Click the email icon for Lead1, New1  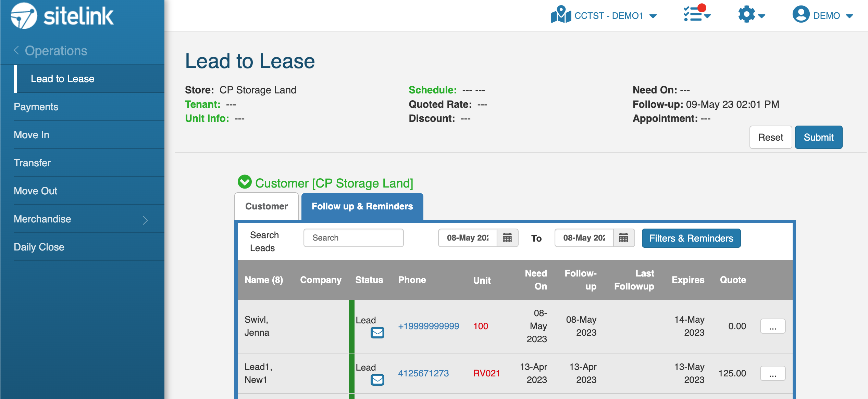(377, 379)
